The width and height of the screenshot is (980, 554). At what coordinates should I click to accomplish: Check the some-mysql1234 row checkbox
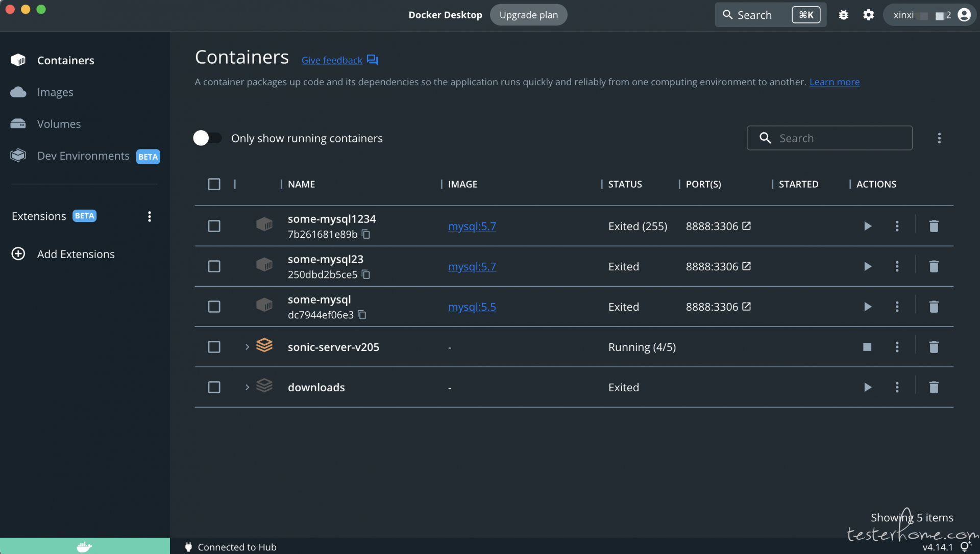214,226
